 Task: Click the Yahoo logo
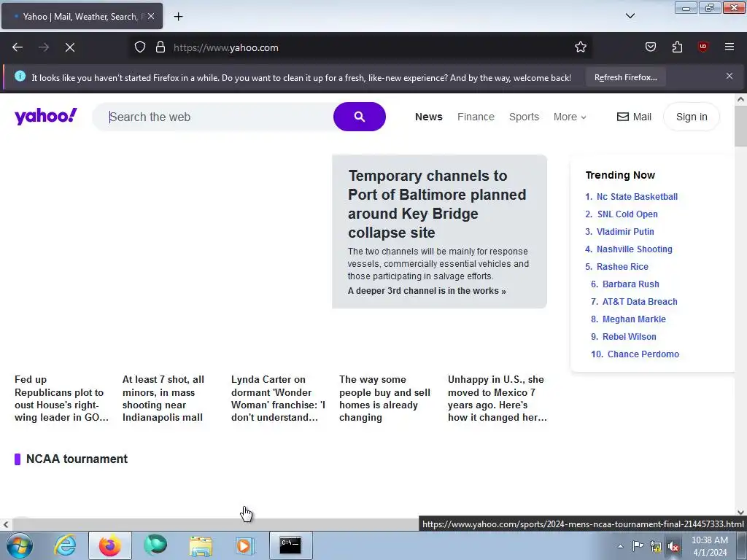point(46,116)
